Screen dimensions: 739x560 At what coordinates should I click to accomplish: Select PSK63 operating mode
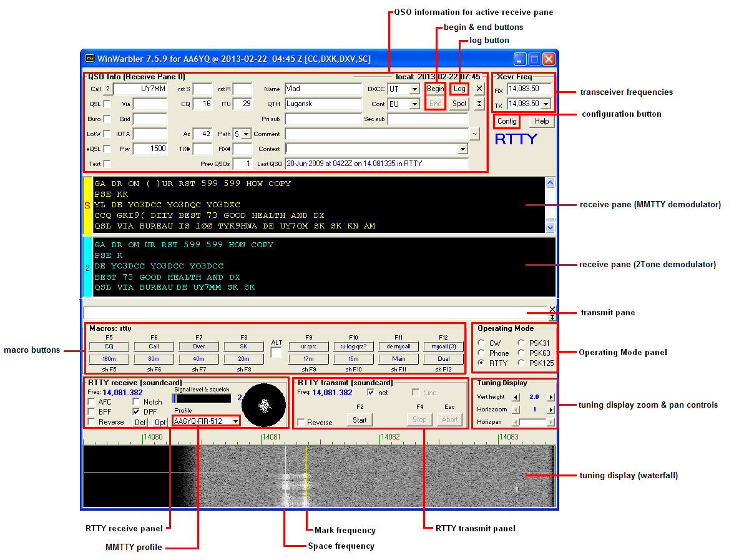521,353
